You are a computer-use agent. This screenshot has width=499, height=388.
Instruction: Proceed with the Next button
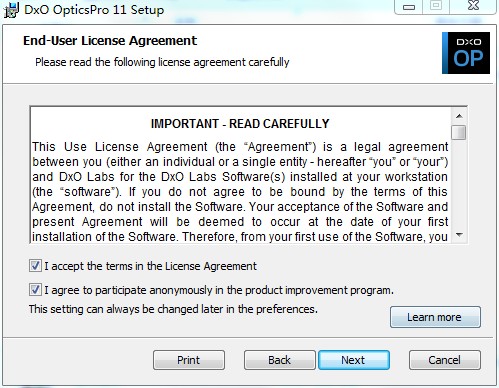354,360
